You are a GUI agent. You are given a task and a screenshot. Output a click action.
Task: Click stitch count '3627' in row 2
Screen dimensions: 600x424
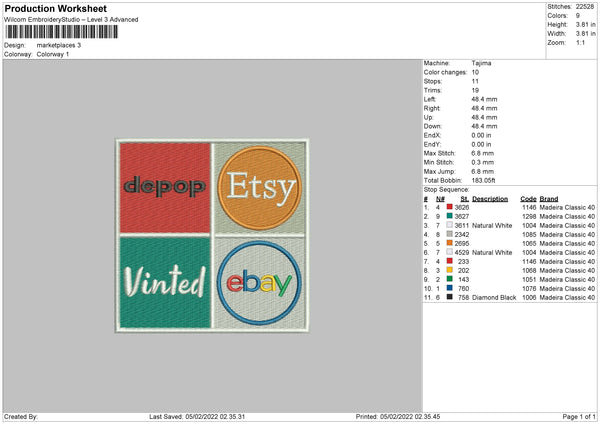point(462,217)
